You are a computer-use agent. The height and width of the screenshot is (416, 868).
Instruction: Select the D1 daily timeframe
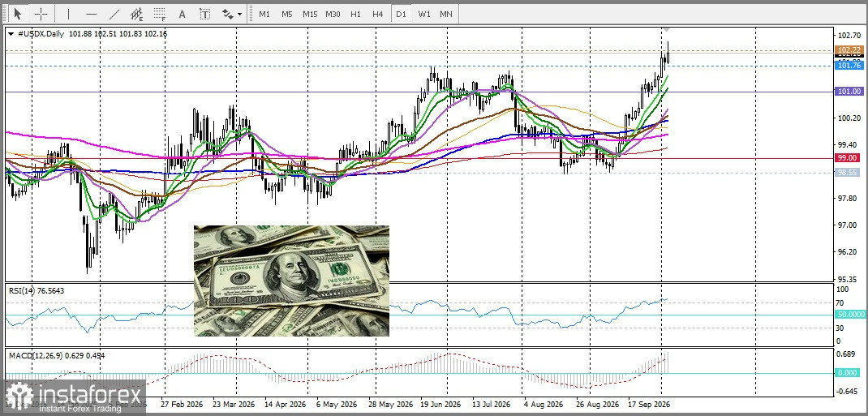pos(401,14)
